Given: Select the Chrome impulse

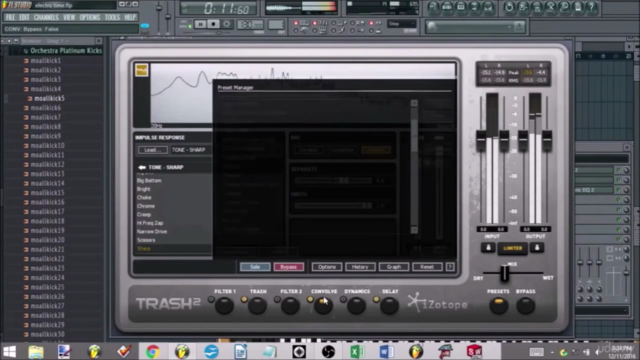Looking at the screenshot, I should (146, 206).
